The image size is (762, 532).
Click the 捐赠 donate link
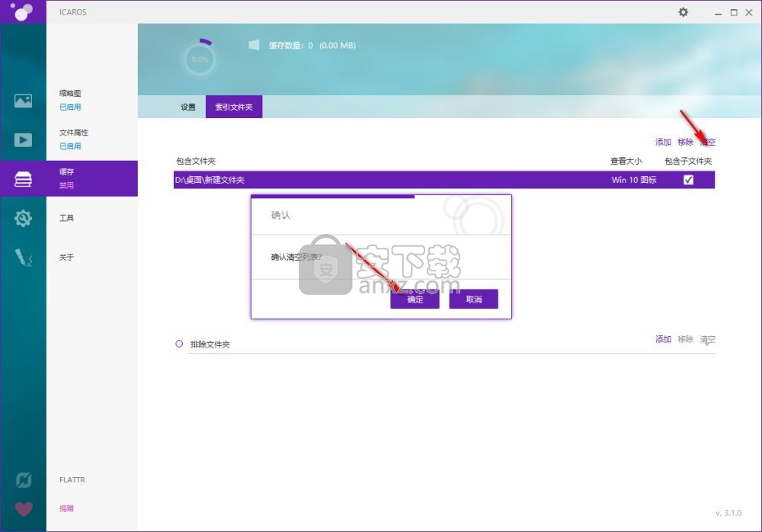[66, 508]
